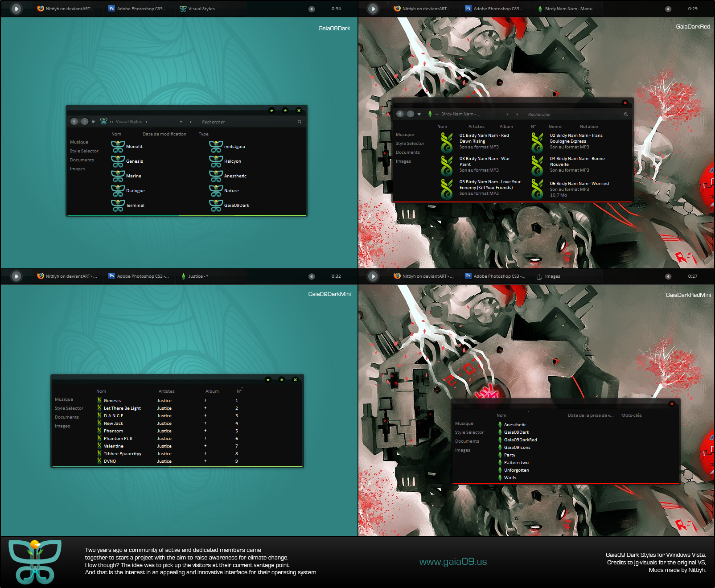Image resolution: width=715 pixels, height=588 pixels.
Task: Expand the breadcrumb arrow after Visual Styles
Action: click(x=147, y=122)
